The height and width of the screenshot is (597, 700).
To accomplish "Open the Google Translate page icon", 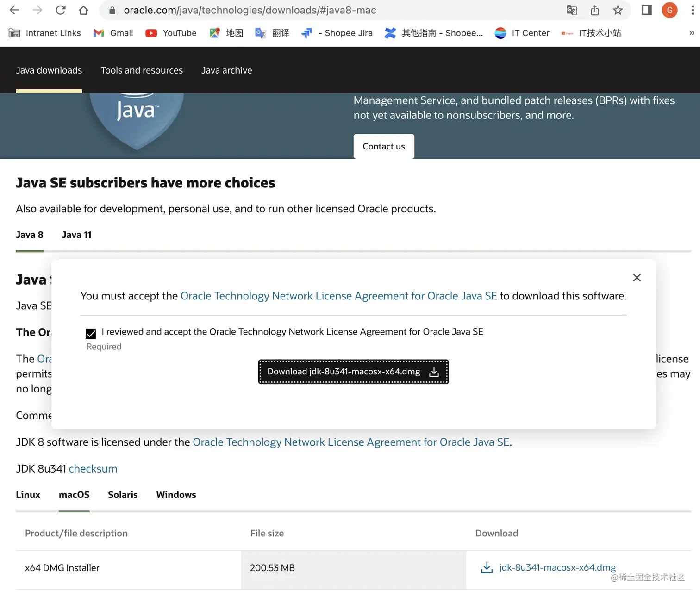I will coord(572,10).
